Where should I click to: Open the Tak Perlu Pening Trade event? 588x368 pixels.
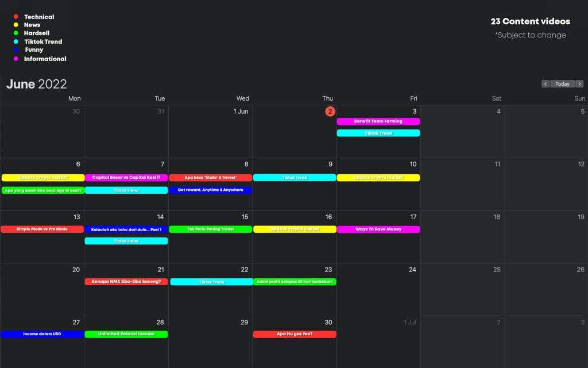pos(210,229)
